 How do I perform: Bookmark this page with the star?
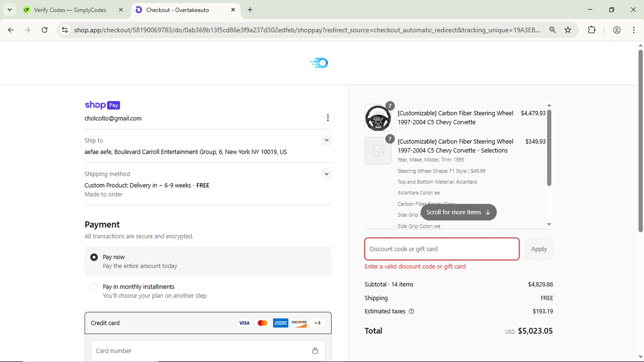tap(568, 30)
